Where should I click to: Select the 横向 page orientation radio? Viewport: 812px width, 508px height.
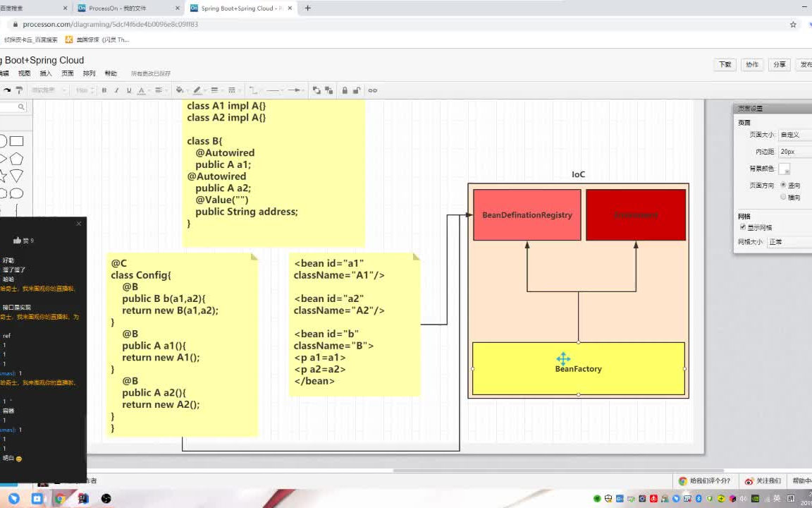pos(783,197)
